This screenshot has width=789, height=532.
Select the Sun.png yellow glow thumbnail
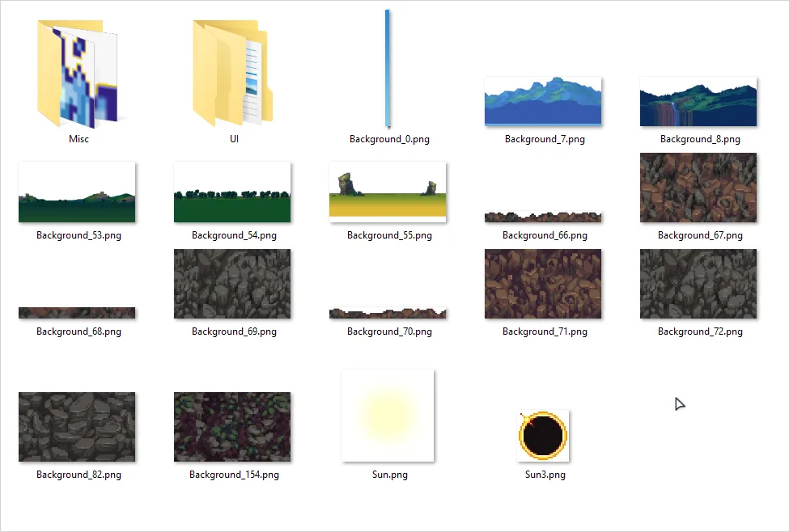click(x=388, y=416)
